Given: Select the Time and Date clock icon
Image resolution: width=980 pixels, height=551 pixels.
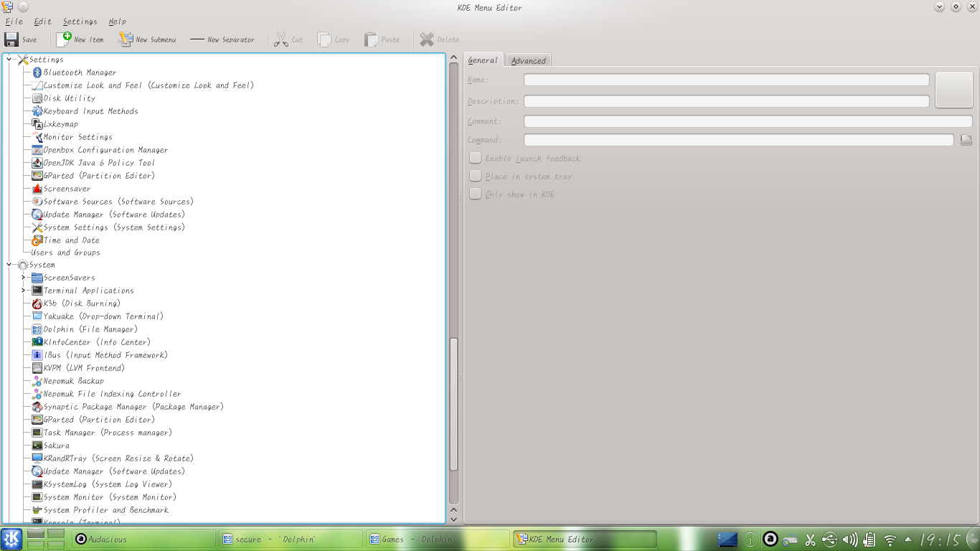Looking at the screenshot, I should [37, 240].
